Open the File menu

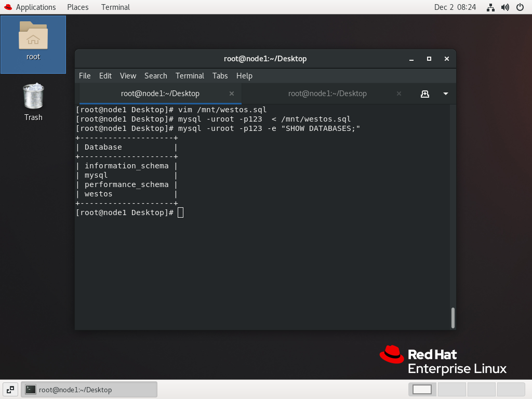point(85,76)
